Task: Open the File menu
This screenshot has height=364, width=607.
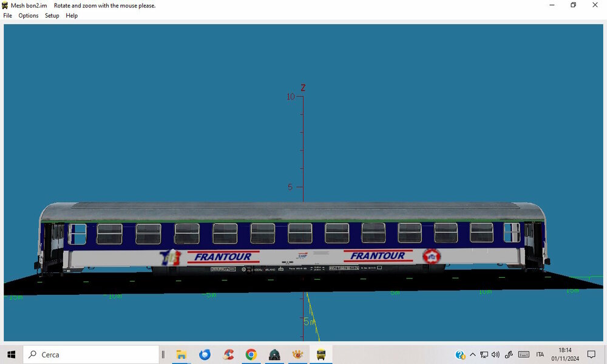Action: (7, 16)
